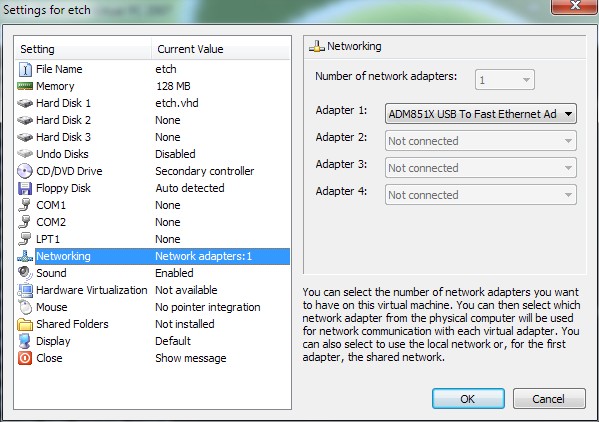The height and width of the screenshot is (422, 599).
Task: Click the Shared Folders icon
Action: coord(25,324)
